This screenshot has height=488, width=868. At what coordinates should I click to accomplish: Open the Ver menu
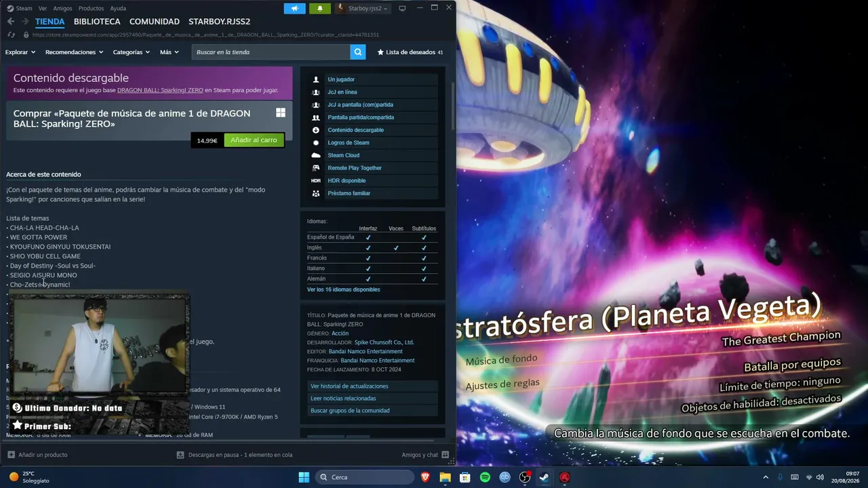43,8
